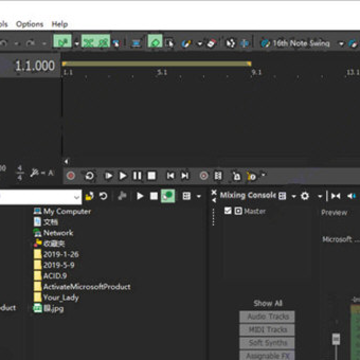Click the Undo arrow in the top toolbar

(4, 43)
